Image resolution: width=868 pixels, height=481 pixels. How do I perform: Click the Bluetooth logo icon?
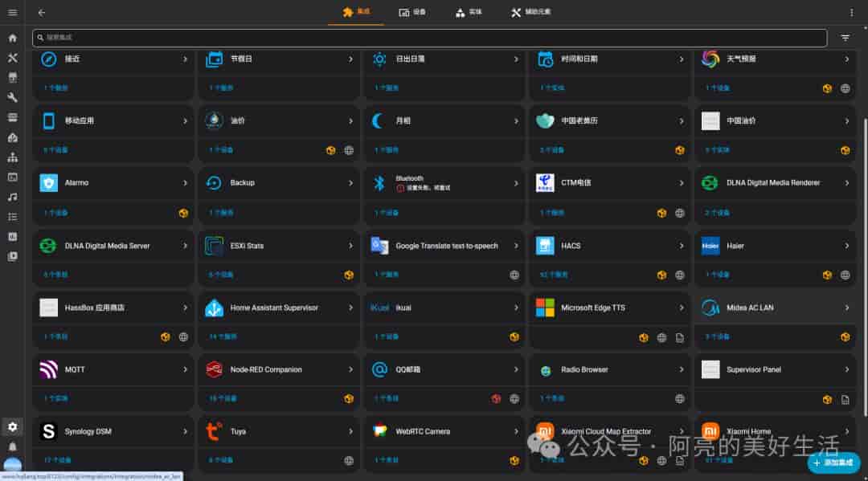pyautogui.click(x=379, y=182)
